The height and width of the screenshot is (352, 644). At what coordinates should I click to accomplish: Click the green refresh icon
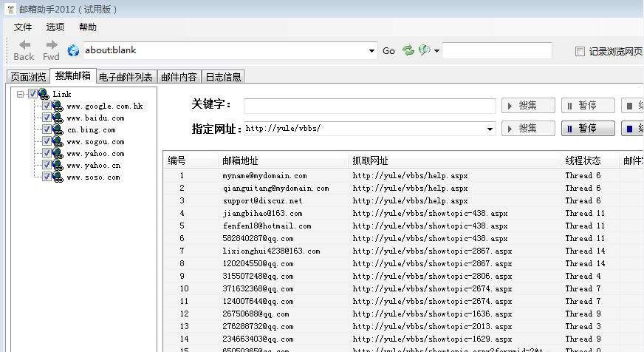408,50
